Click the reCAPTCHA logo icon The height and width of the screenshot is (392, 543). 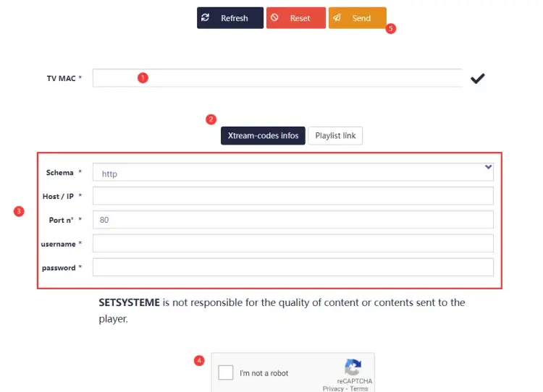[x=353, y=367]
